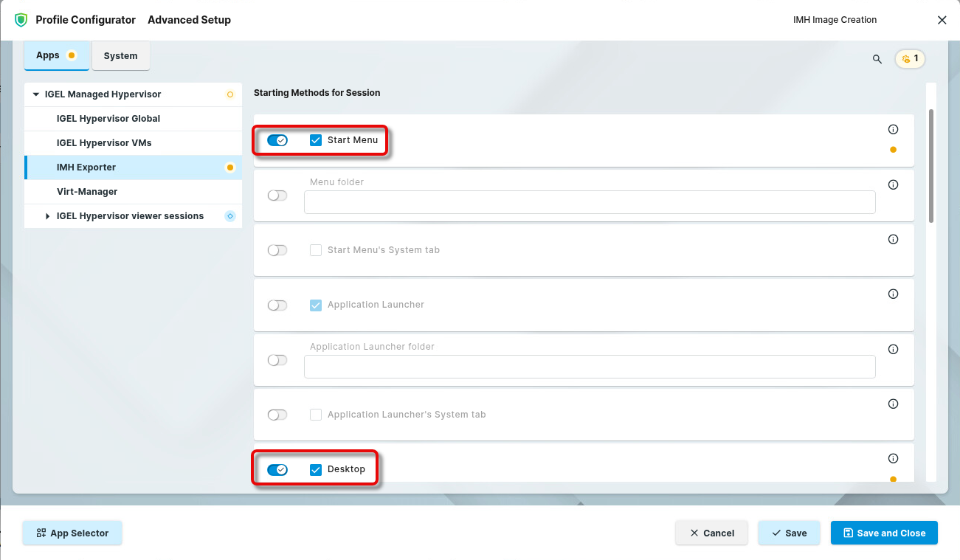Uncheck the Desktop checkbox
960x560 pixels.
point(316,470)
